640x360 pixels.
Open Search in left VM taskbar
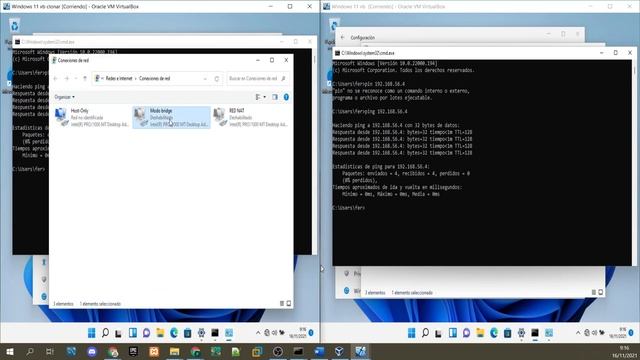(105, 333)
